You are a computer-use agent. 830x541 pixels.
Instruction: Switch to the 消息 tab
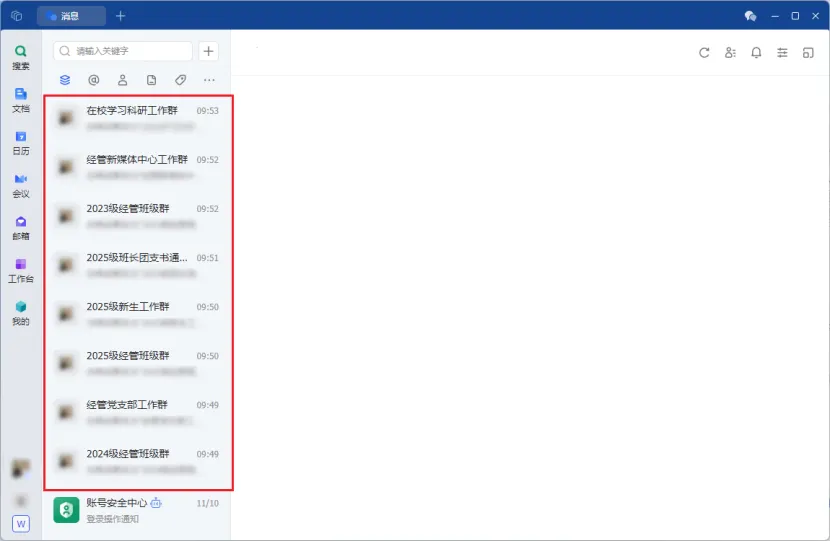71,16
